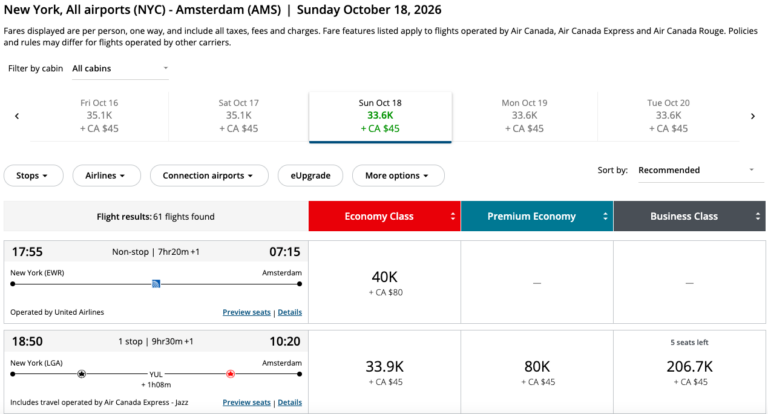Open More options menu
Viewport: 768px width, 414px height.
click(398, 175)
